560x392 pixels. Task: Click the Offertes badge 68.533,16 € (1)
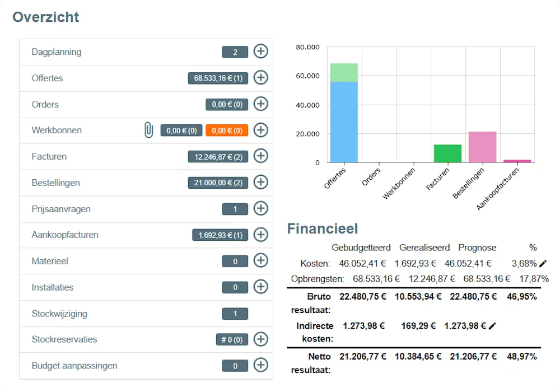pos(218,78)
